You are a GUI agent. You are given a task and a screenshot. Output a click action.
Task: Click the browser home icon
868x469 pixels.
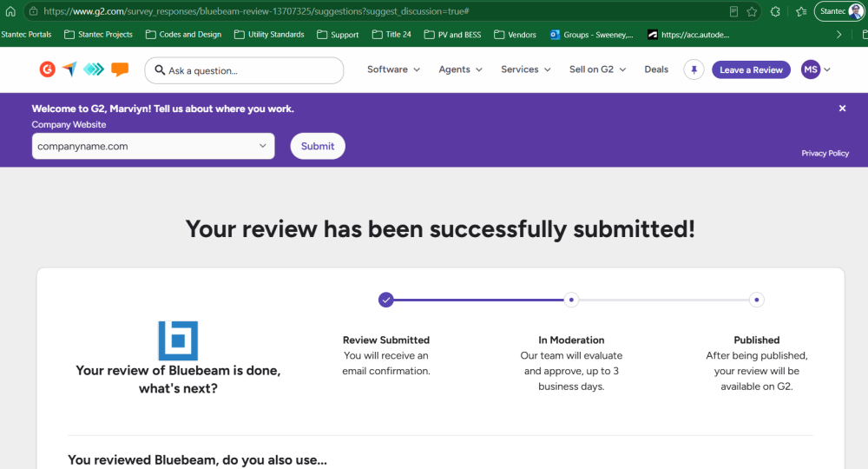point(10,11)
